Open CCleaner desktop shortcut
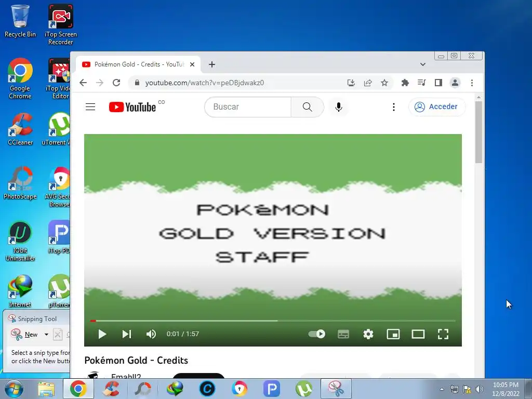The height and width of the screenshot is (399, 532). pos(20,129)
